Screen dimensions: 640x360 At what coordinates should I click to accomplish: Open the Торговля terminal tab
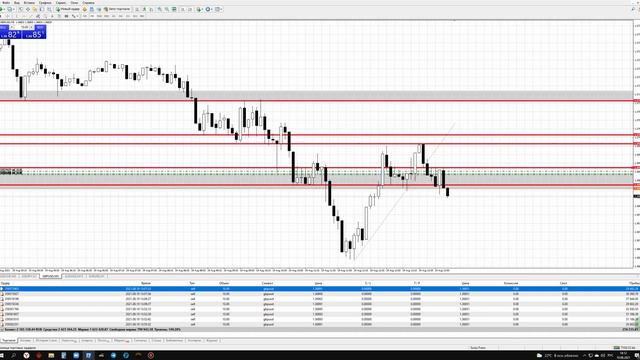click(x=9, y=340)
